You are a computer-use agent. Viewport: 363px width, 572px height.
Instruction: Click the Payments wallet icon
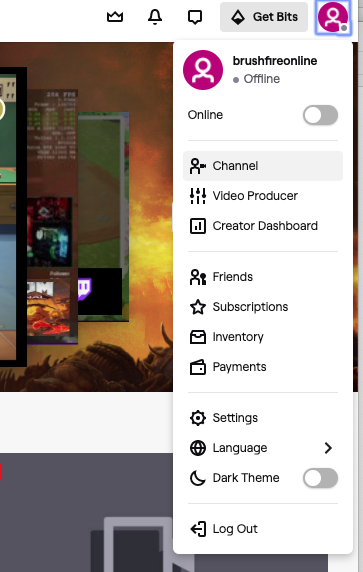pos(198,367)
